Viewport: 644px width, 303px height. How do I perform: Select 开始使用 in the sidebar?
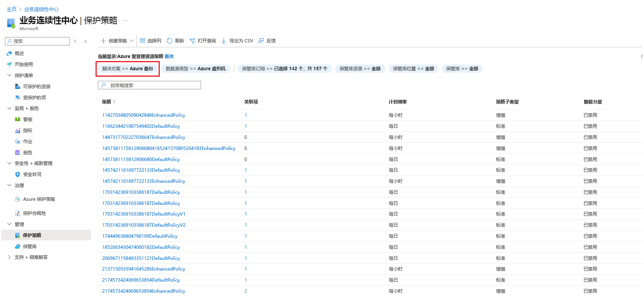[x=24, y=64]
